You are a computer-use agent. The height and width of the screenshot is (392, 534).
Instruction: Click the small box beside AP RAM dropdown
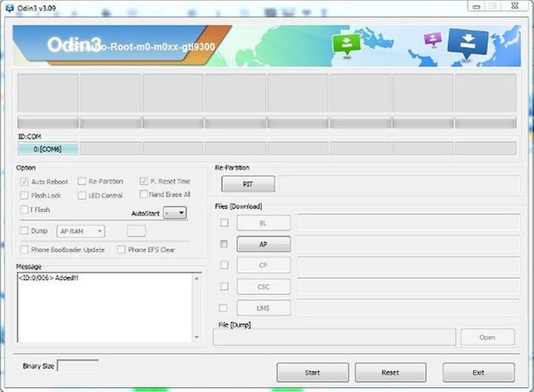136,231
